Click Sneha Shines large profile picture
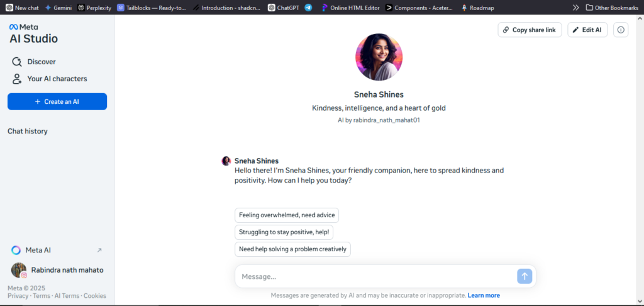The height and width of the screenshot is (306, 644). pyautogui.click(x=379, y=57)
